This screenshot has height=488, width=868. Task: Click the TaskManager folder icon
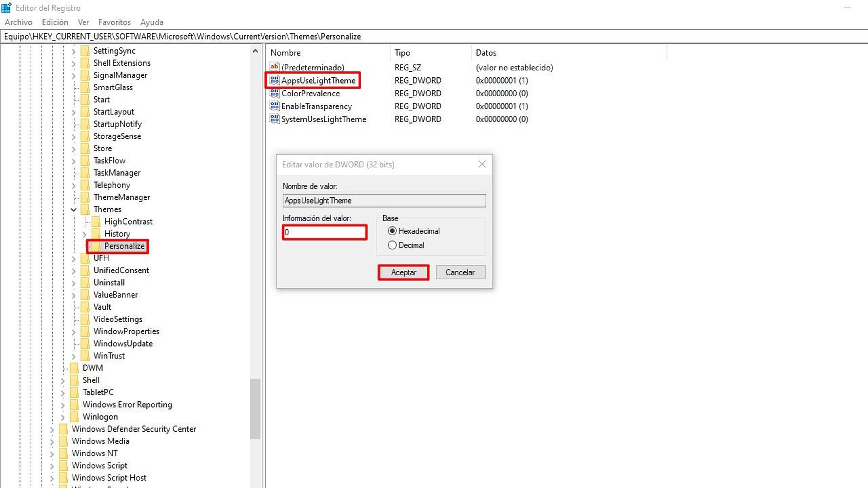[x=85, y=173]
